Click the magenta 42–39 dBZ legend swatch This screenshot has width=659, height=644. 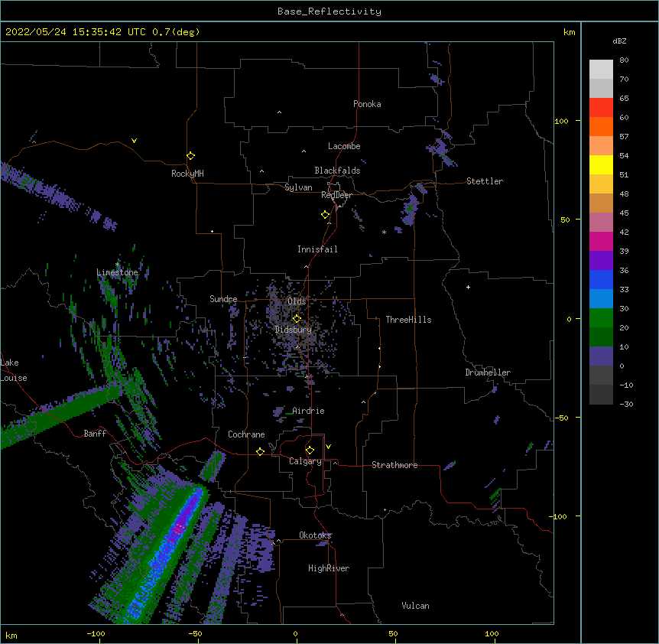601,241
